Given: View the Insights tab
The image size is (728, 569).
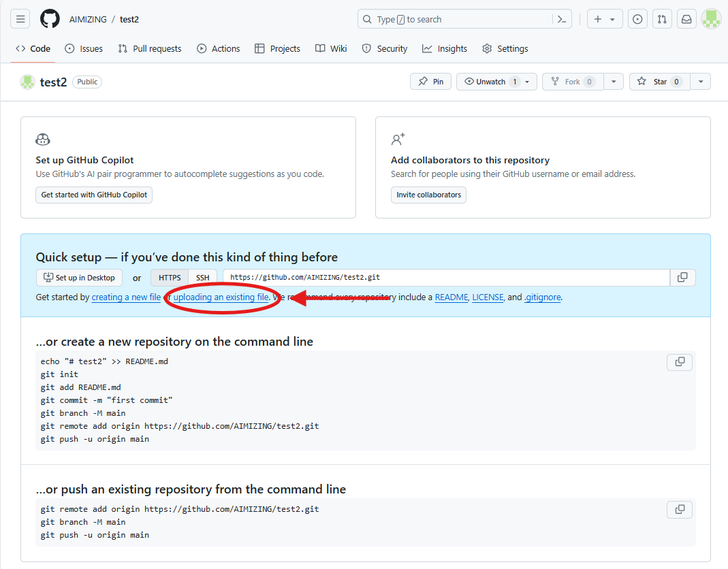Looking at the screenshot, I should (444, 49).
